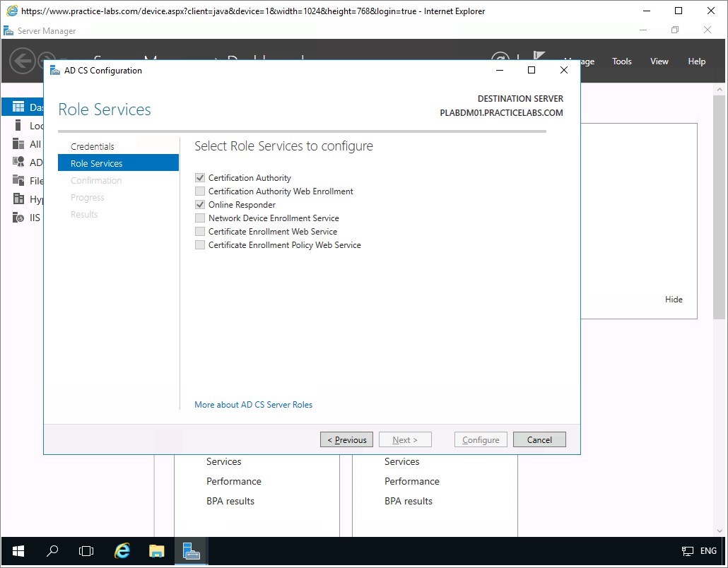Select the Hyper-V icon in the sidebar
The width and height of the screenshot is (728, 568).
point(18,199)
